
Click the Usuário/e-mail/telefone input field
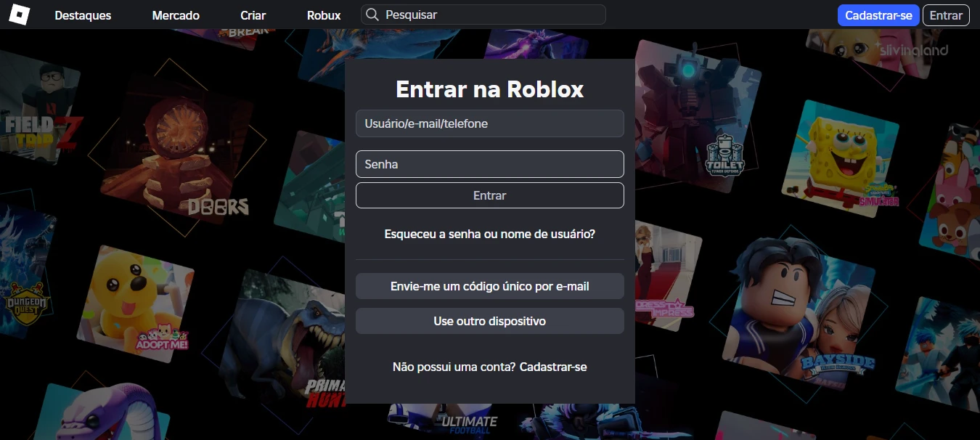coord(489,123)
